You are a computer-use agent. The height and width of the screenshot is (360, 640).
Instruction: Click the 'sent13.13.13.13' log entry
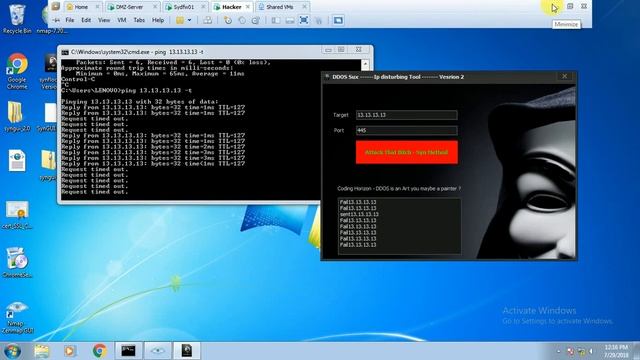click(359, 214)
